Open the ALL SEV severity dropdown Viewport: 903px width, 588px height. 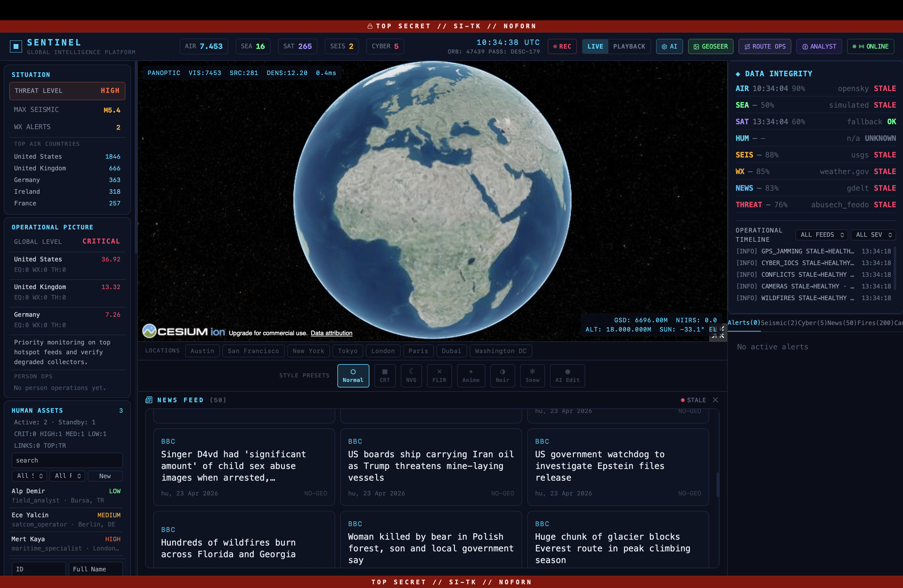pyautogui.click(x=873, y=235)
